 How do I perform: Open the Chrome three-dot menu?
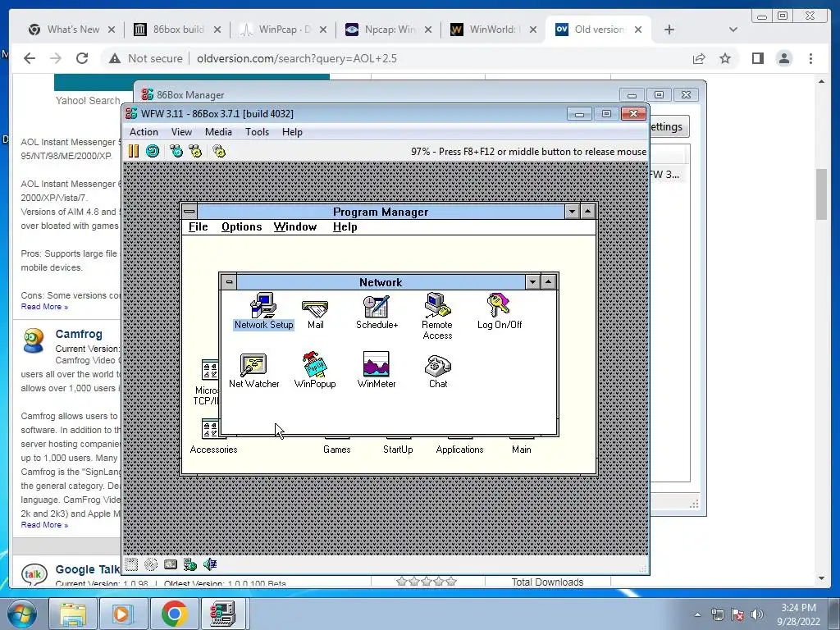(810, 58)
